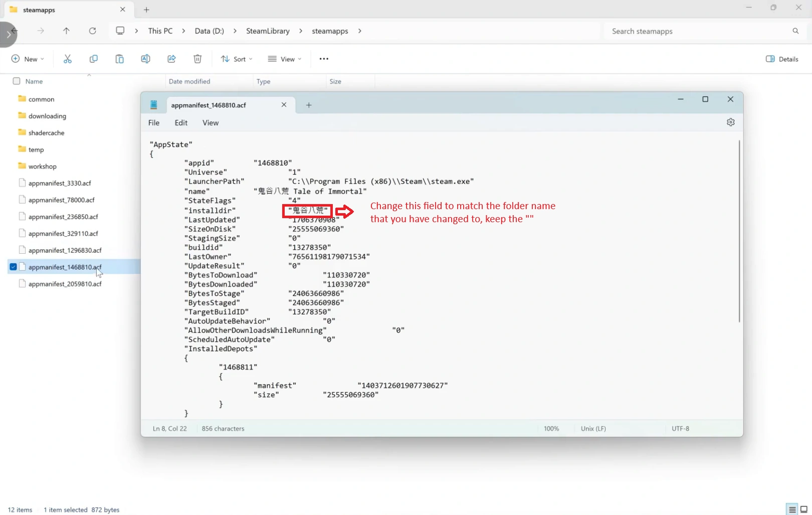This screenshot has width=812, height=515.
Task: Sort files by Date modified column header
Action: pyautogui.click(x=189, y=81)
